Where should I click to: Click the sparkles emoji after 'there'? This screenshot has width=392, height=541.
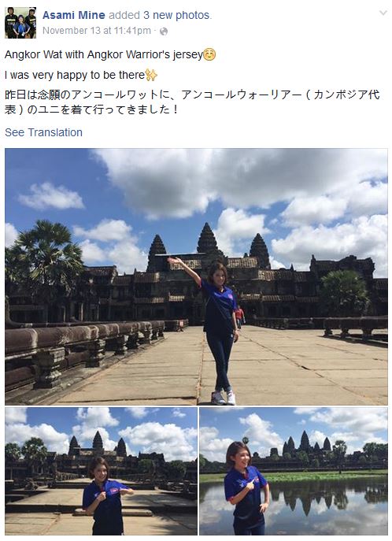tap(151, 75)
